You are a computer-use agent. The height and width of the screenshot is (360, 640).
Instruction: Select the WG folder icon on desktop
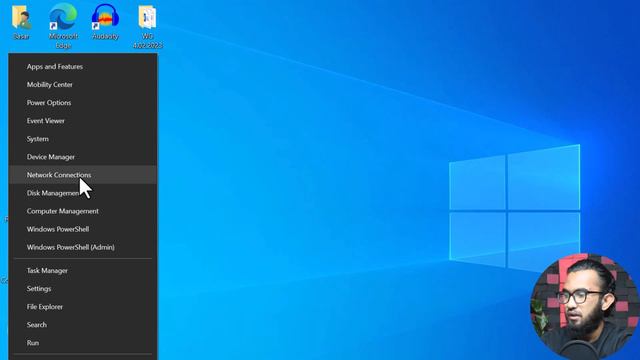pos(147,27)
